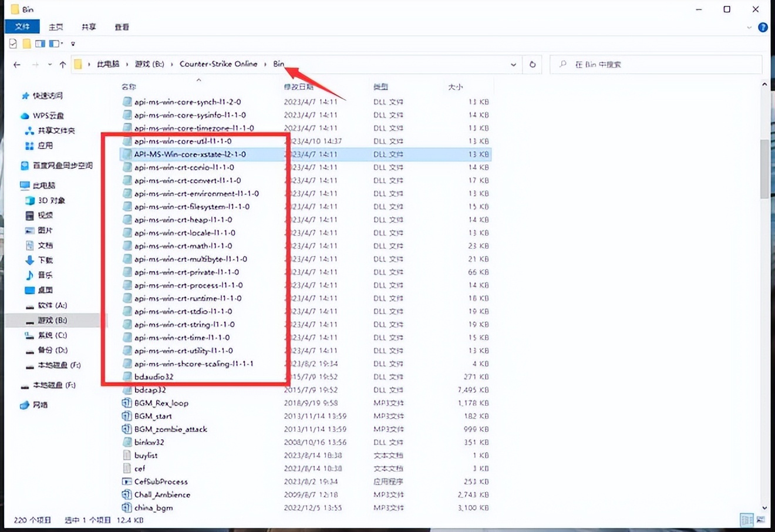Open the 文件 tab
775x532 pixels.
pos(22,26)
